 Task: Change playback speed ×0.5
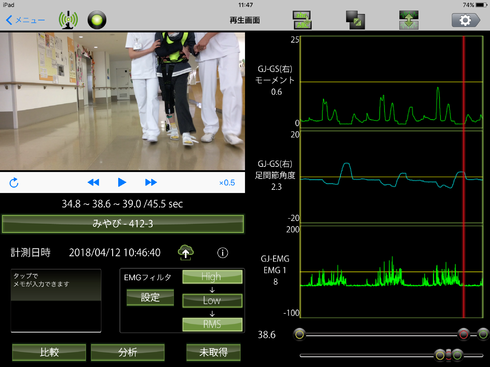click(x=227, y=183)
